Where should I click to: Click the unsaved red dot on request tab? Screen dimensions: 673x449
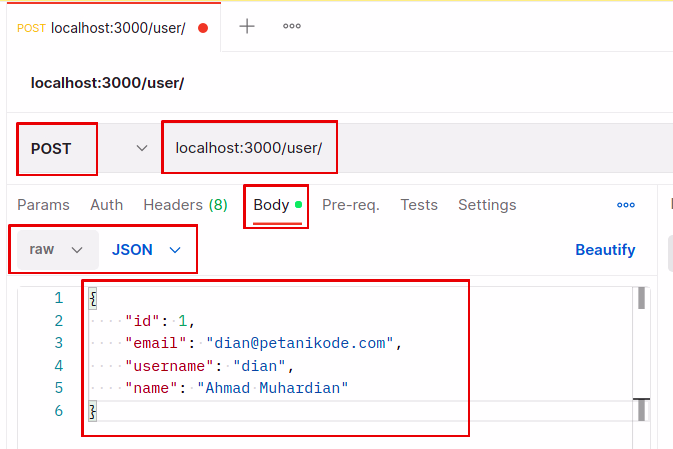click(203, 28)
